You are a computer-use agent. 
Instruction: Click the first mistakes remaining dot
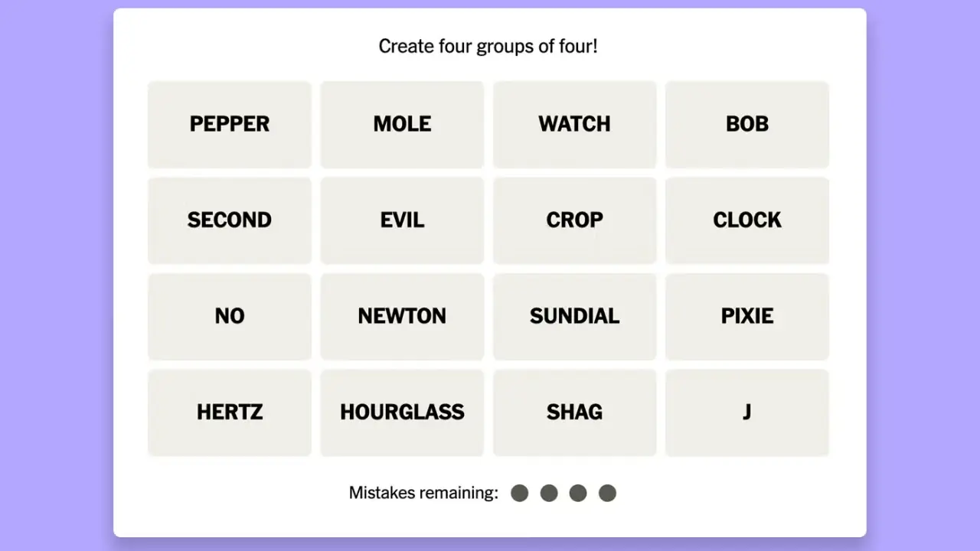click(520, 494)
